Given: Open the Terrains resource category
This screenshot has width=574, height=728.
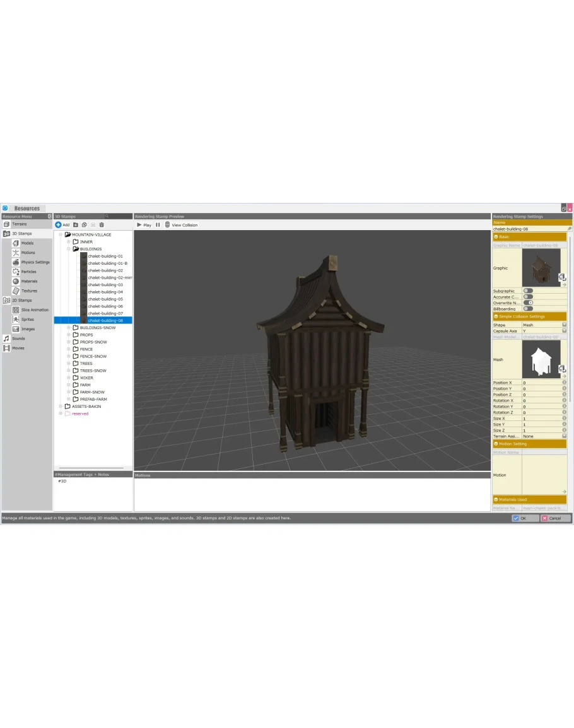Looking at the screenshot, I should tap(19, 224).
